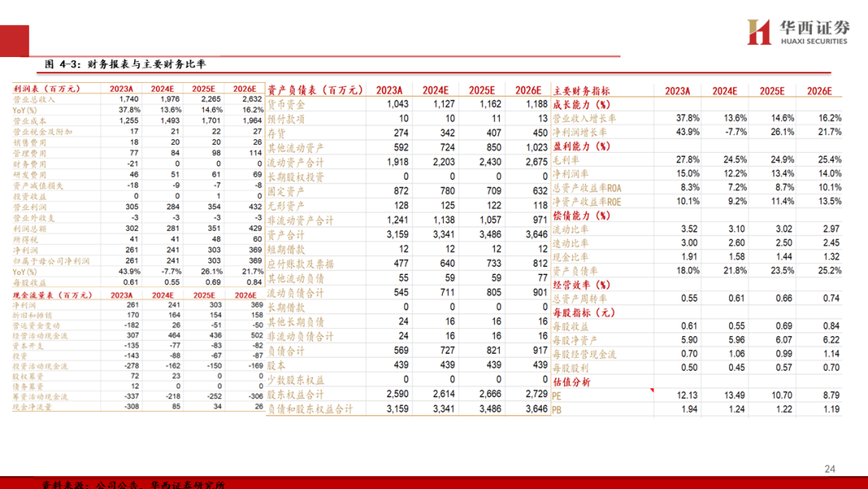Click the "盈利能力（%）" section heading
Image resolution: width=868 pixels, height=489 pixels.
click(581, 146)
